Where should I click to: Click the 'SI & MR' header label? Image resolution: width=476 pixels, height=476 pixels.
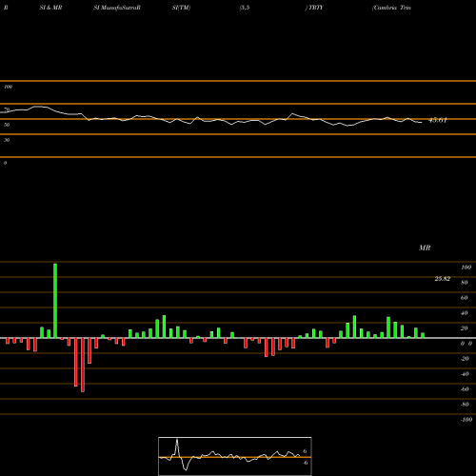(50, 8)
